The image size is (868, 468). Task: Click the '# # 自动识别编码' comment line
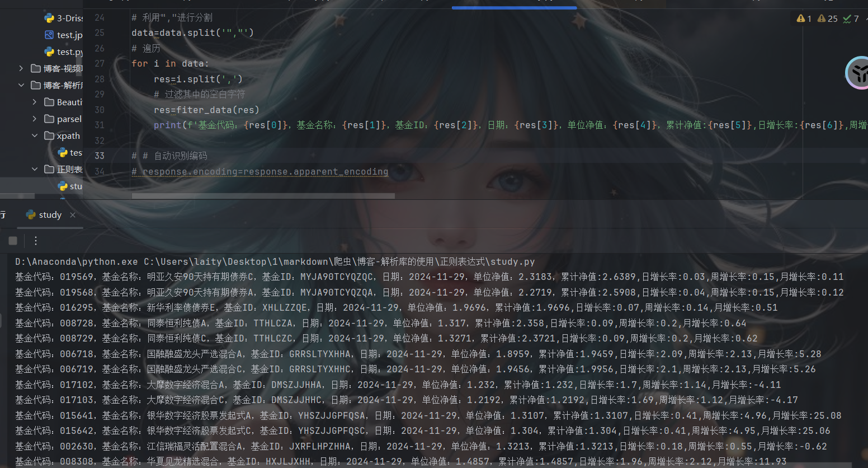tap(169, 156)
